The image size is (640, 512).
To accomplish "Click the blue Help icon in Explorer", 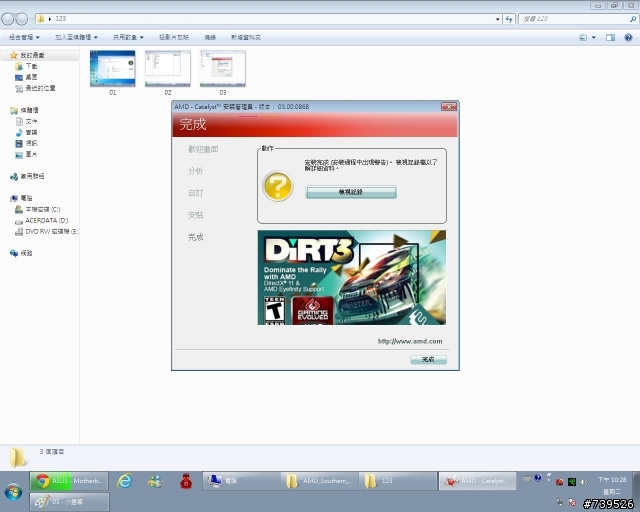I will click(x=629, y=38).
